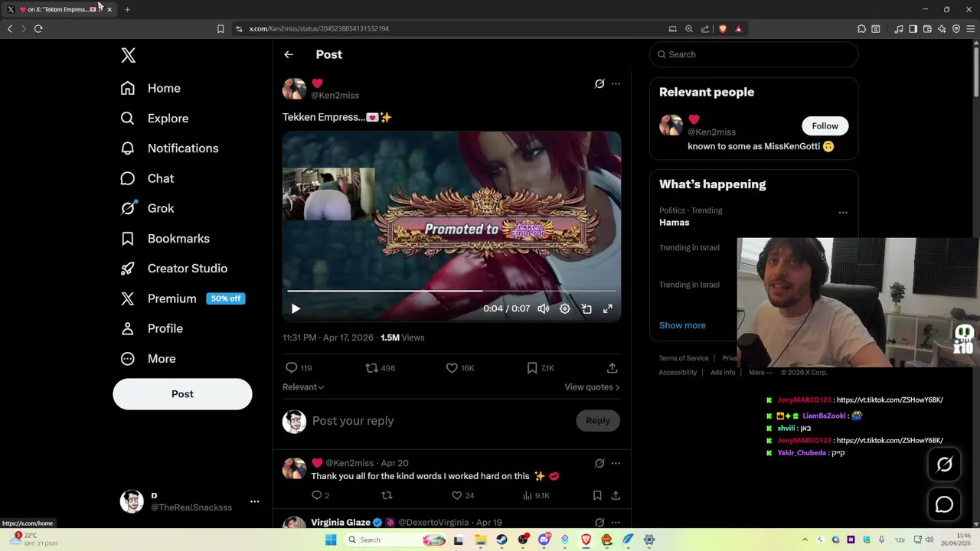Click floating Grok button at bottom right
This screenshot has height=551, width=980.
[x=945, y=465]
